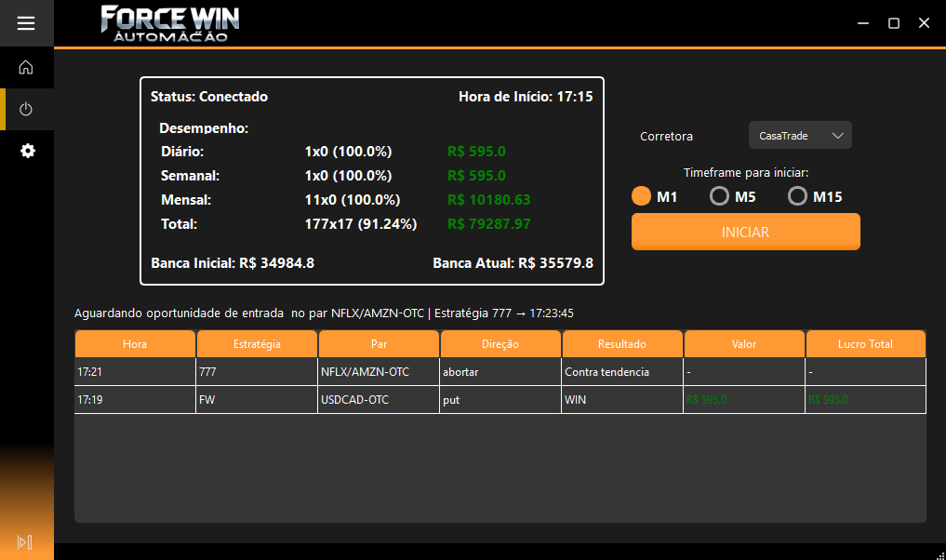Open the hamburger menu in sidebar

point(26,23)
